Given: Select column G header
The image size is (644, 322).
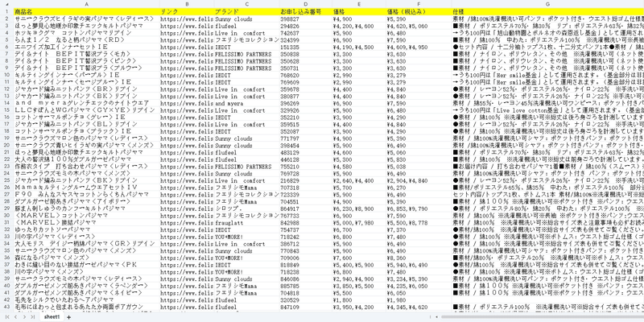Looking at the screenshot, I should click(x=548, y=4).
